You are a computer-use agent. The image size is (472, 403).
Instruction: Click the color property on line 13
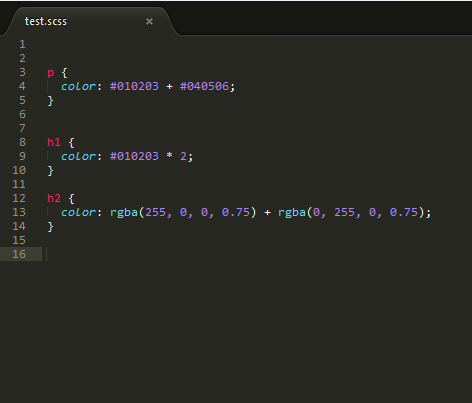tap(79, 212)
